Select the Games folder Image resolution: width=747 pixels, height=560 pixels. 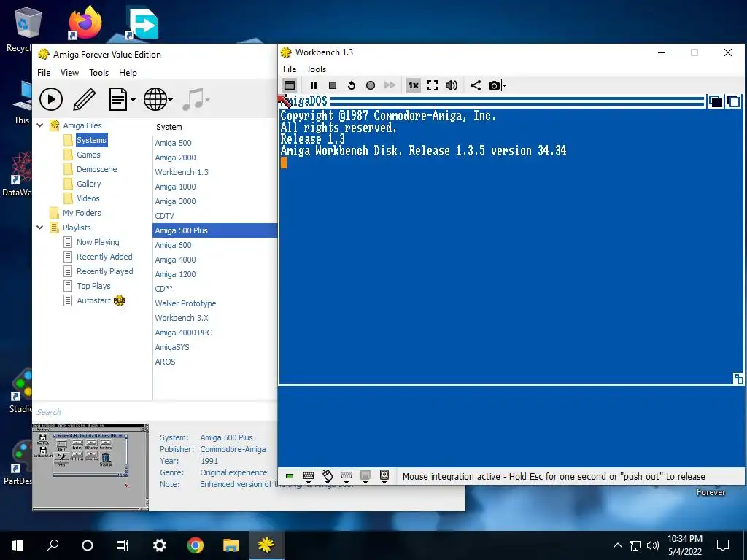(88, 155)
